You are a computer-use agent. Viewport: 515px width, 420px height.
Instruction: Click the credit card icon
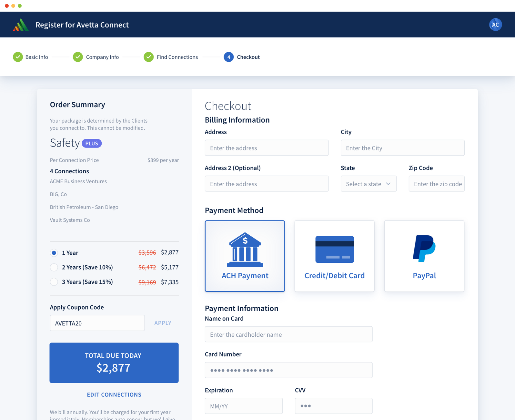tap(335, 249)
